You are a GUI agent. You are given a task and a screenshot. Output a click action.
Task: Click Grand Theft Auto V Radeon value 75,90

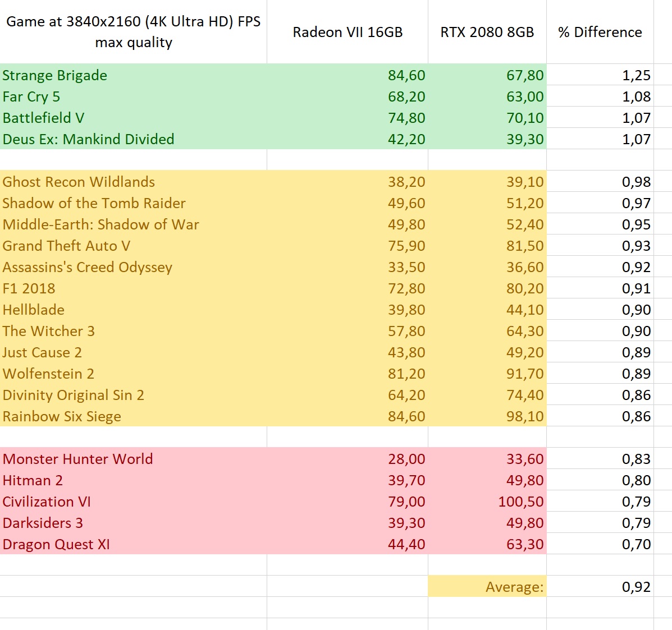pyautogui.click(x=348, y=245)
